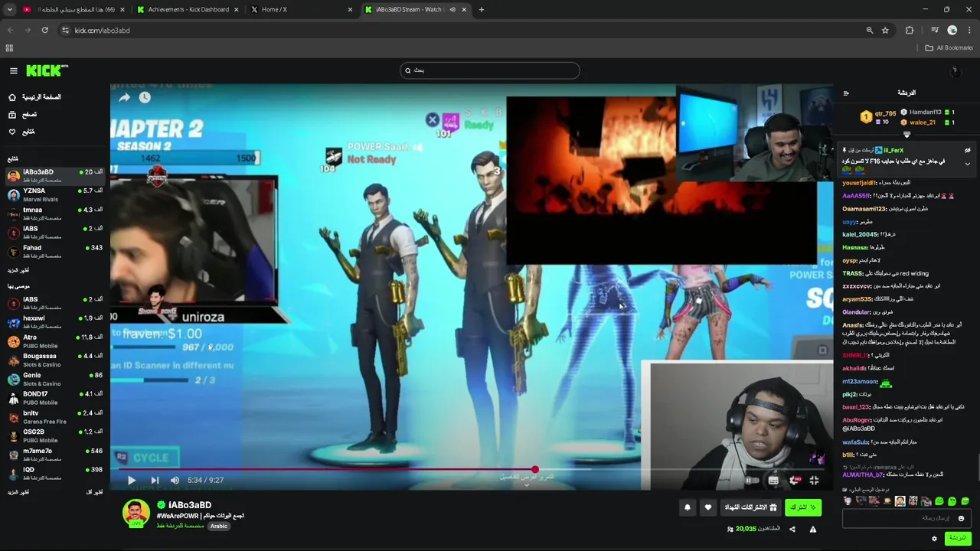
Task: Select Bougassaa Slots & Casino channel
Action: click(x=54, y=360)
